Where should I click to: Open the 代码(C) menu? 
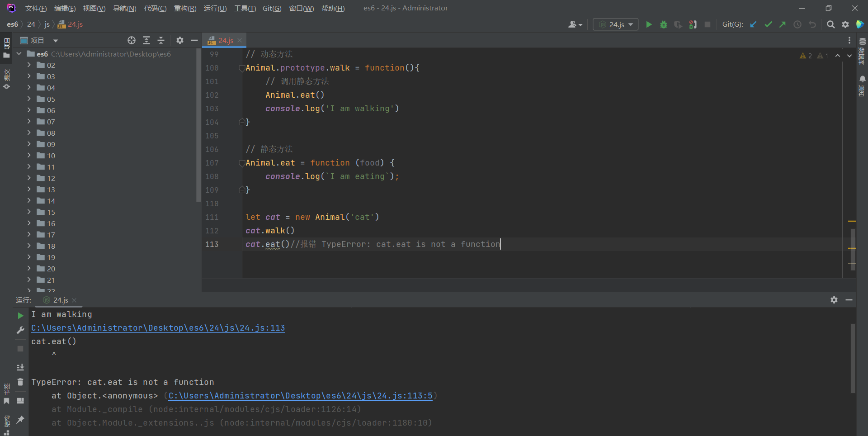pyautogui.click(x=155, y=8)
